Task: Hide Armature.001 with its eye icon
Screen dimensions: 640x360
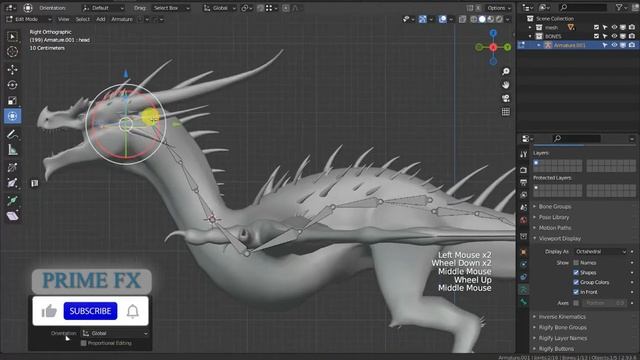Action: [x=614, y=45]
